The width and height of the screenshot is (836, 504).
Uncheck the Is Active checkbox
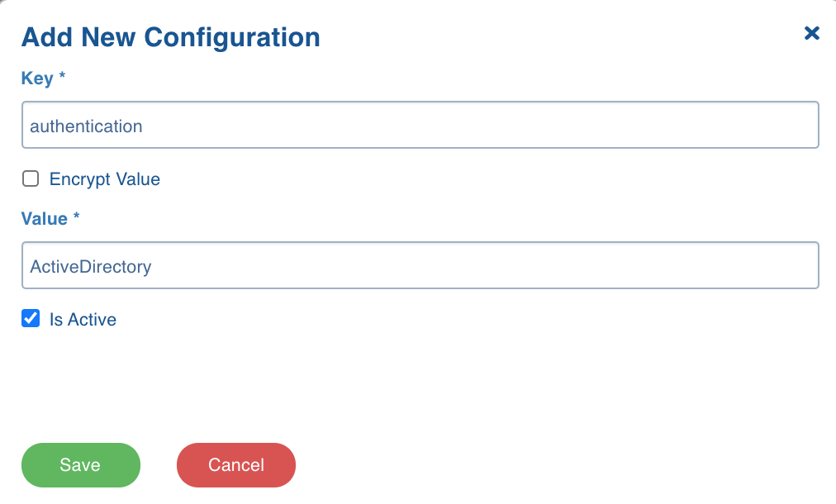coord(31,318)
